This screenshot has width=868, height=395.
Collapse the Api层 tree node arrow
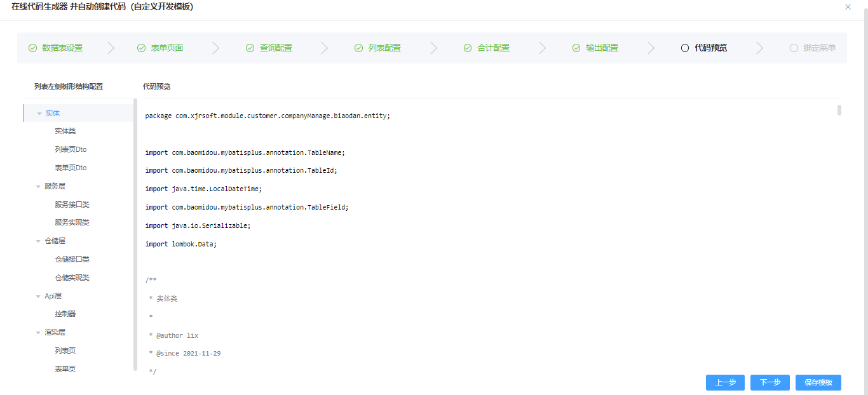coord(38,297)
